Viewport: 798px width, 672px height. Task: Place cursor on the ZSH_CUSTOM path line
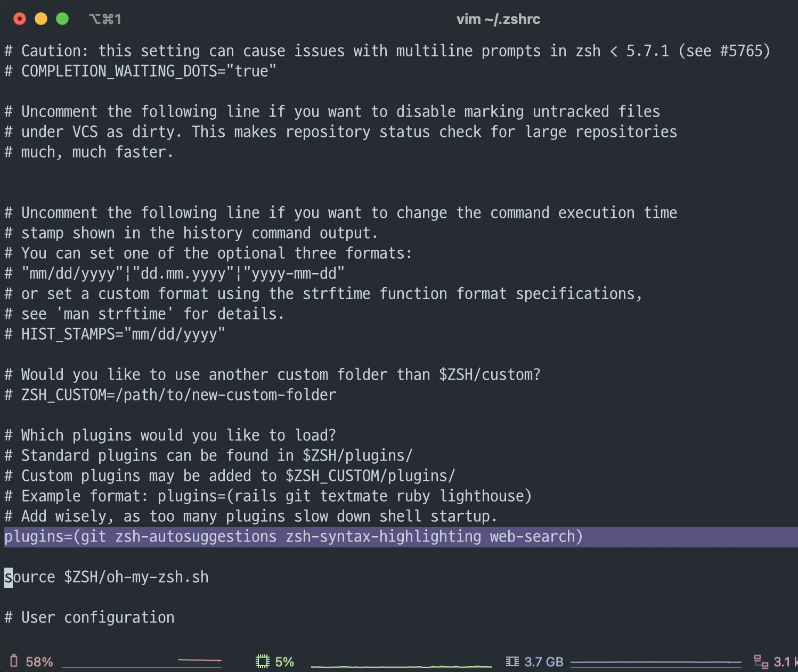(170, 395)
